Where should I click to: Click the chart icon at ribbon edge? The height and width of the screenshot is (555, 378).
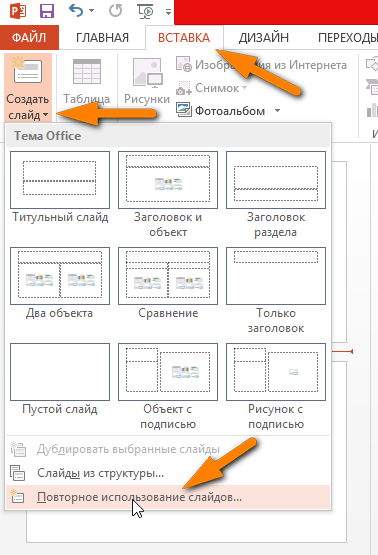click(372, 110)
